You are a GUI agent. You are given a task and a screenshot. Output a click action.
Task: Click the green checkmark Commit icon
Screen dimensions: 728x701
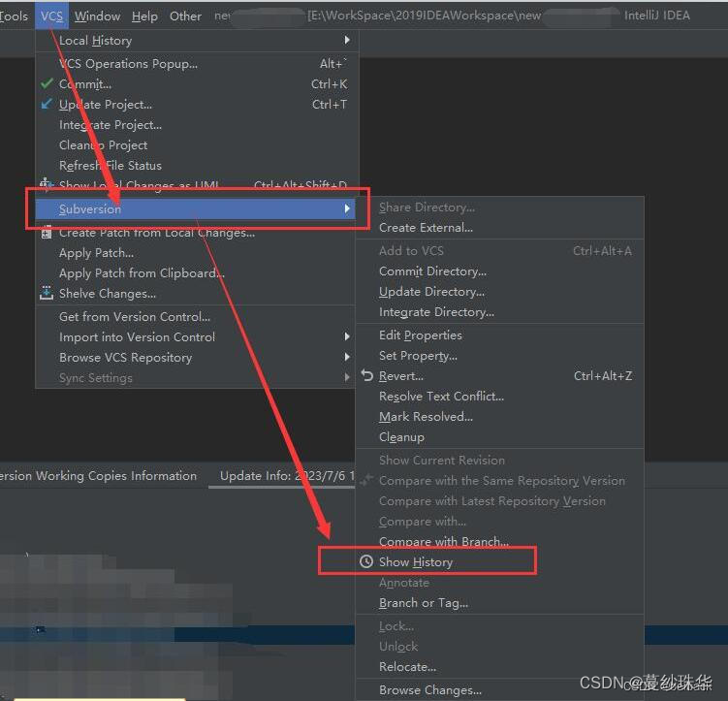(47, 83)
